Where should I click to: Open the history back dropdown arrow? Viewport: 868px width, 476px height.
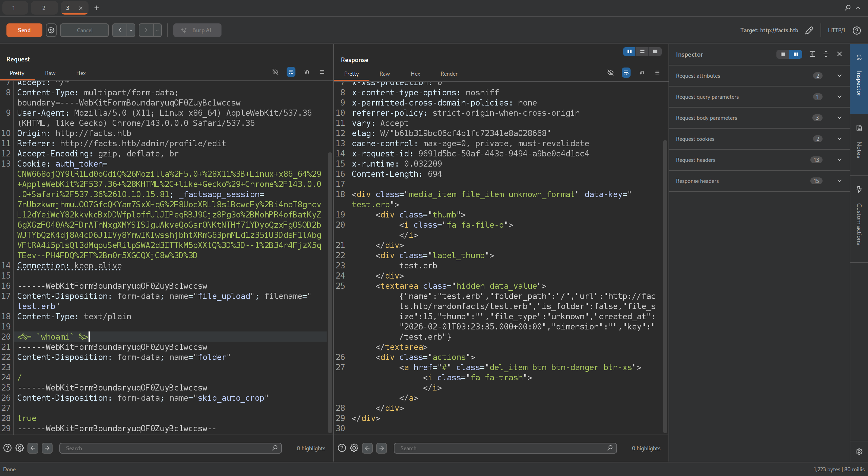131,30
